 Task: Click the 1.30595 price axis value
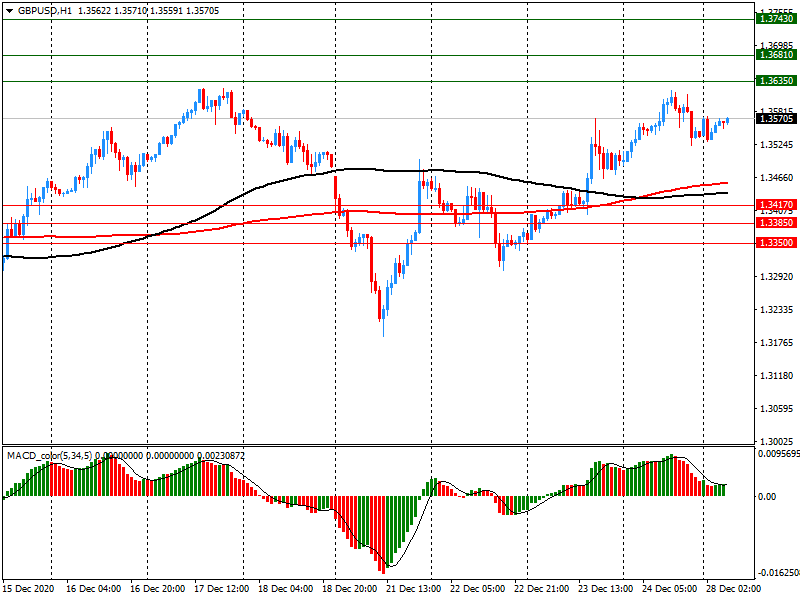click(777, 409)
